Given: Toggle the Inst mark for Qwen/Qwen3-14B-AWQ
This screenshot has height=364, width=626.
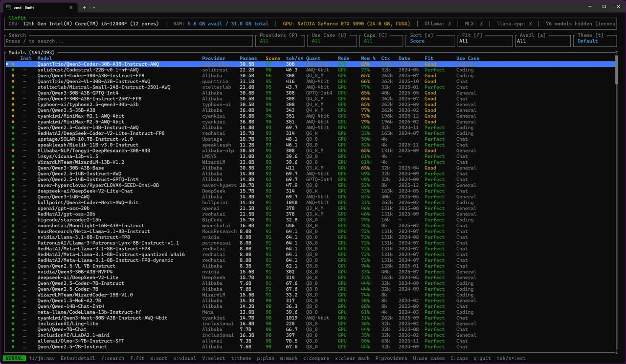Looking at the screenshot, I should [x=25, y=197].
